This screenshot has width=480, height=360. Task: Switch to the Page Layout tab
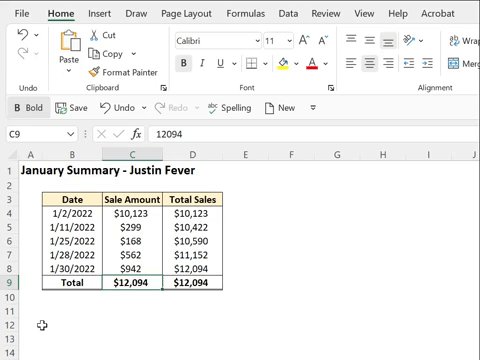[x=186, y=14]
